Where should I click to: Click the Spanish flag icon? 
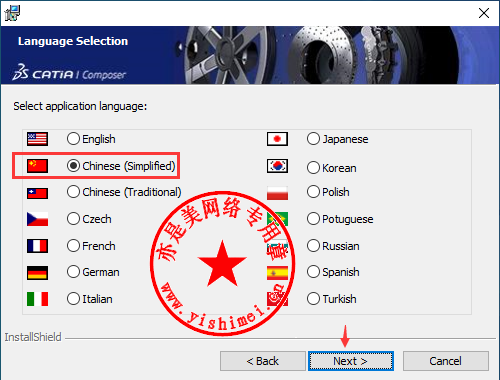[277, 273]
